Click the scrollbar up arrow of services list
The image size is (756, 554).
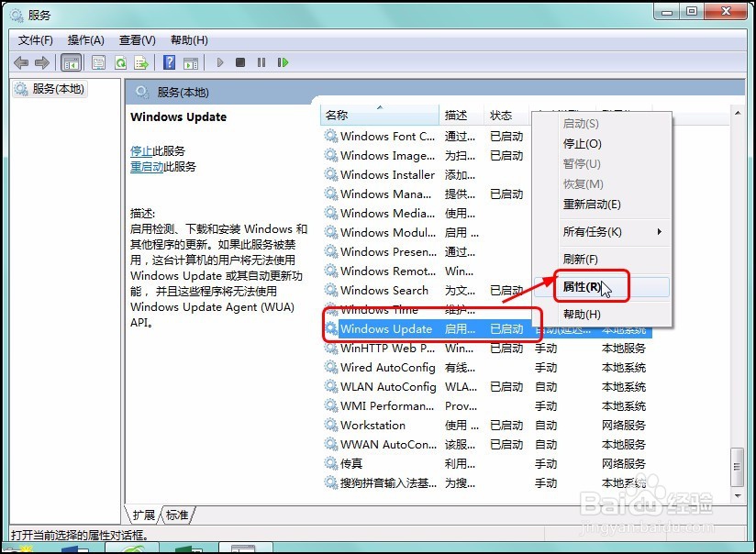(x=738, y=113)
